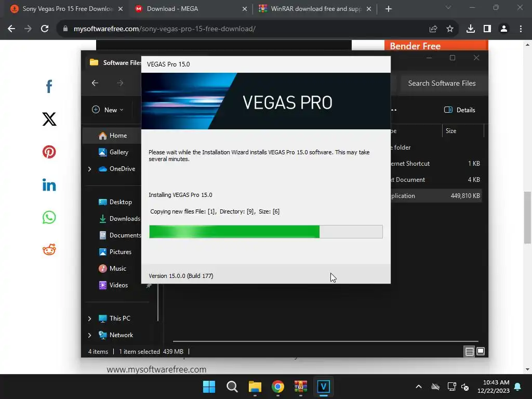
Task: Share page via WhatsApp
Action: [49, 218]
